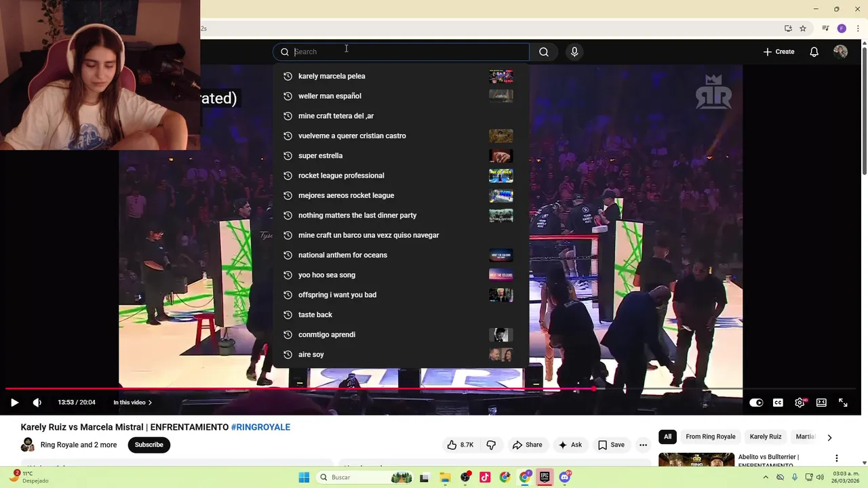
Task: Select suggestion 'weller man español'
Action: pyautogui.click(x=401, y=96)
